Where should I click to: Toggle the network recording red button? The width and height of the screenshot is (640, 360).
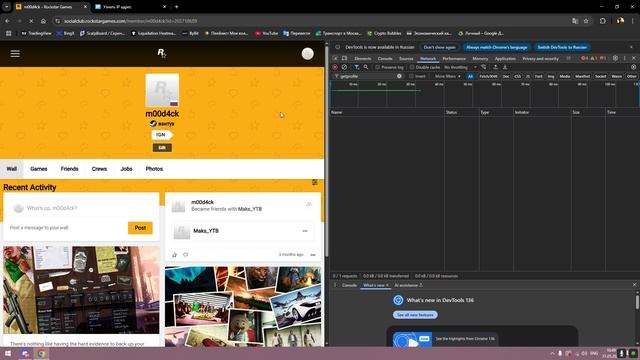click(335, 67)
